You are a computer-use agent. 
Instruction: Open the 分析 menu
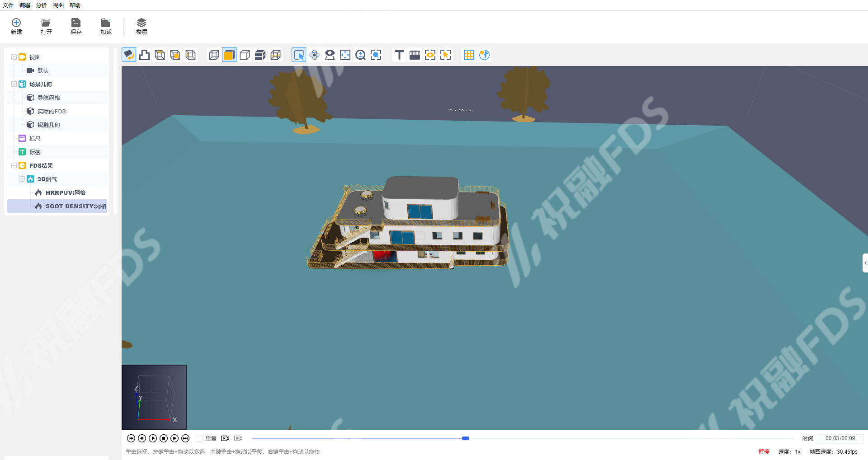coord(41,5)
